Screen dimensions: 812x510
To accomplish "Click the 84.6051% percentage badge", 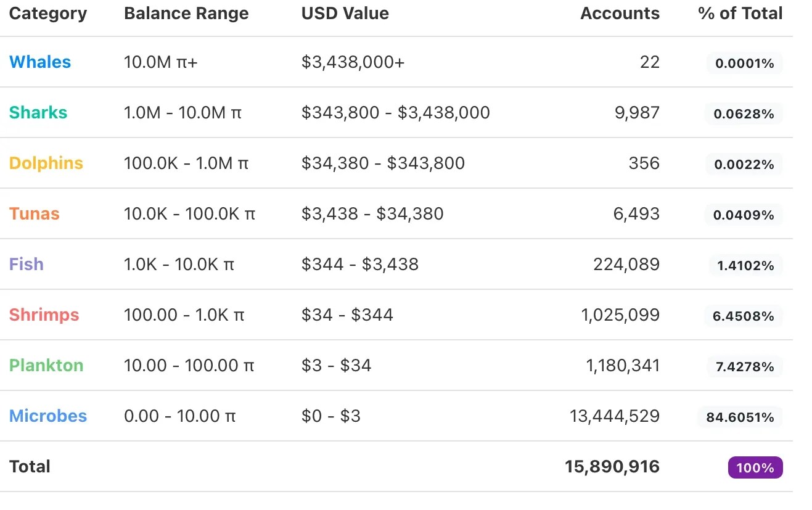I will pyautogui.click(x=740, y=417).
